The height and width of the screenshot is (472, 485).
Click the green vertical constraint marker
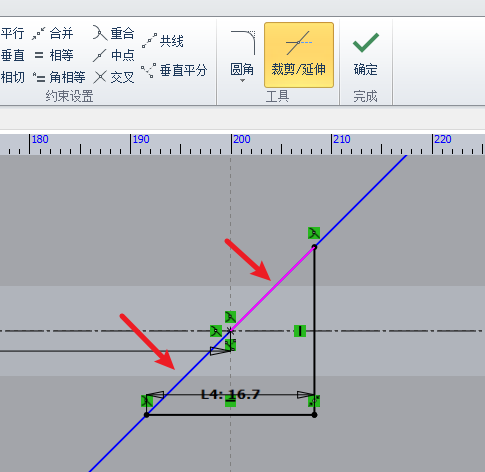pos(300,331)
